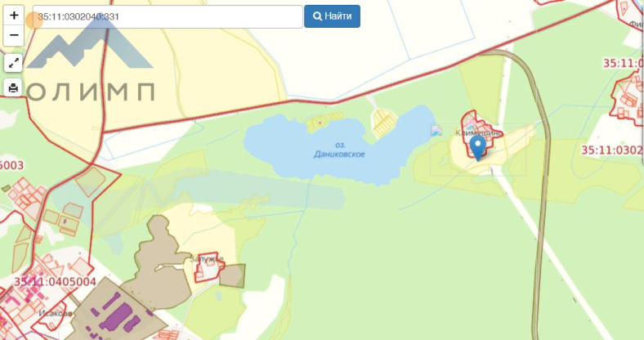Click the broken image icon near Климушино
The width and height of the screenshot is (644, 340).
pos(436,131)
